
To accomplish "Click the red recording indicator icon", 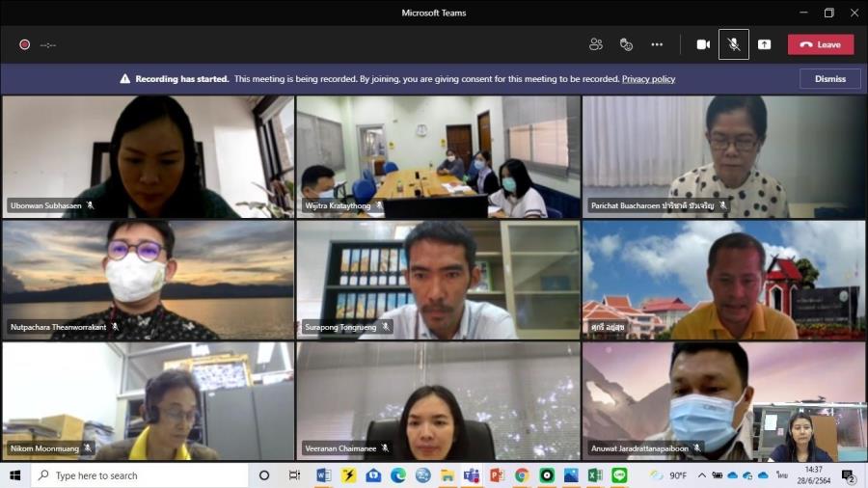I will 24,44.
